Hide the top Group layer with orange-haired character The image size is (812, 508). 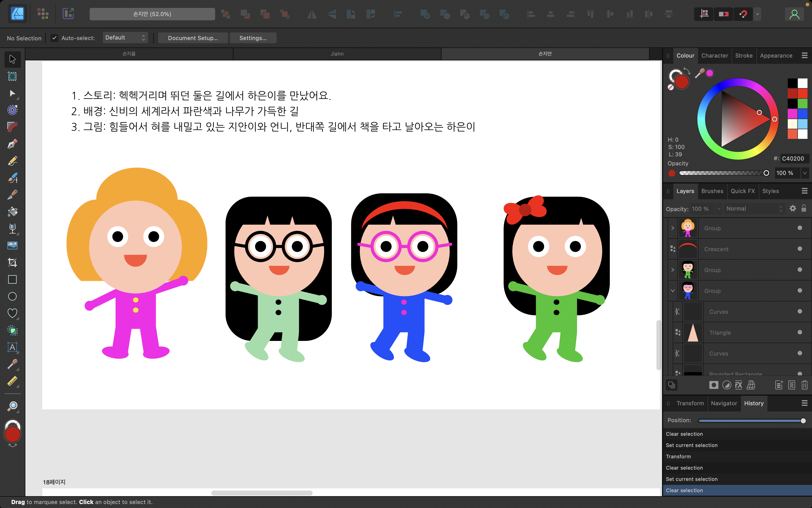pyautogui.click(x=800, y=228)
